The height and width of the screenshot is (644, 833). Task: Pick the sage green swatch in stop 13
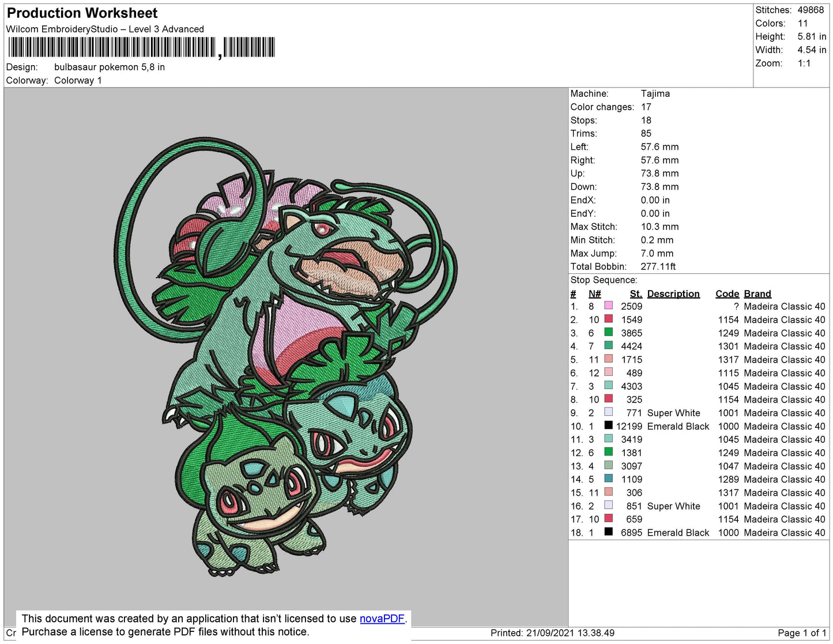[608, 465]
